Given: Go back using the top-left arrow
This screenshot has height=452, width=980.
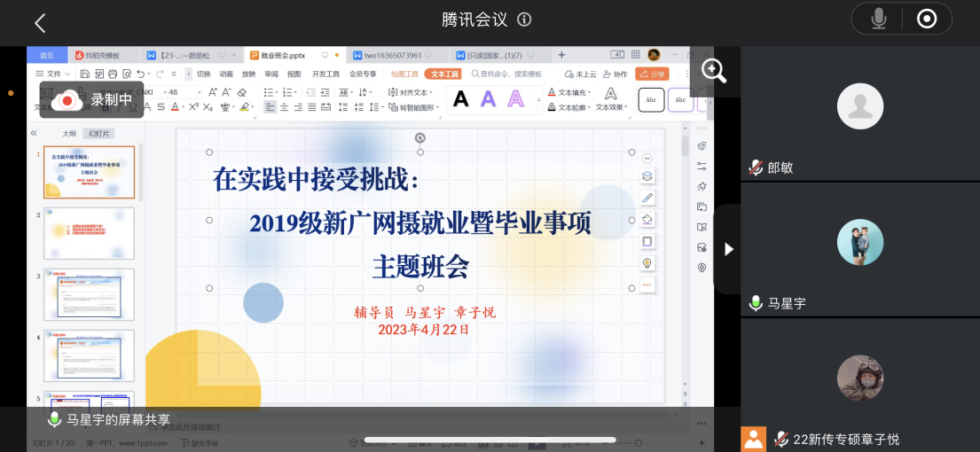Looking at the screenshot, I should click(x=39, y=23).
